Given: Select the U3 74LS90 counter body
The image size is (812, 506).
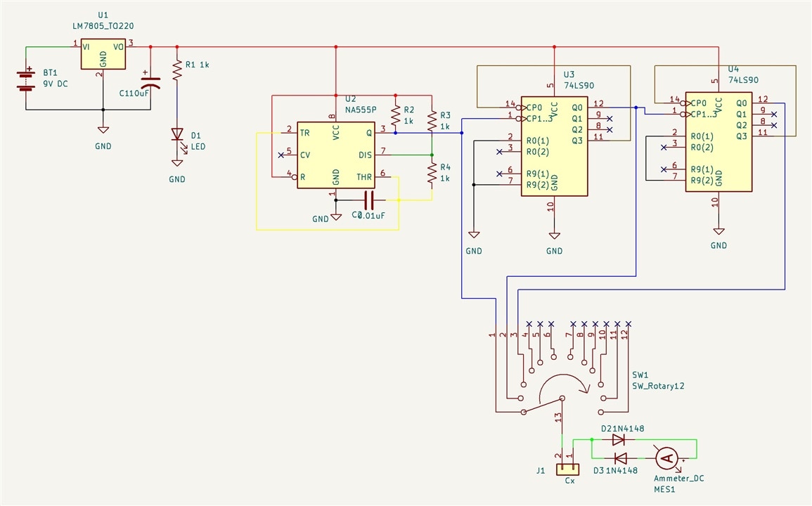Looking at the screenshot, I should coord(554,146).
